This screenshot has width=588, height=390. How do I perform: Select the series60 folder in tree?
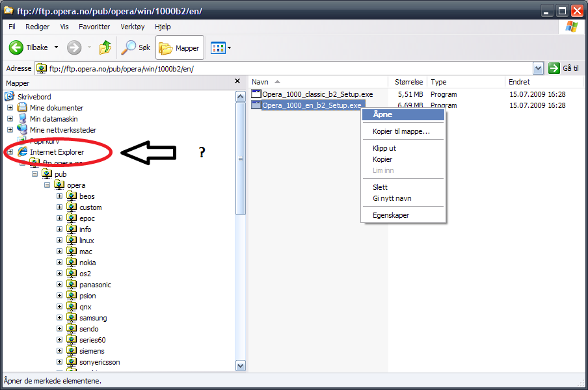92,340
